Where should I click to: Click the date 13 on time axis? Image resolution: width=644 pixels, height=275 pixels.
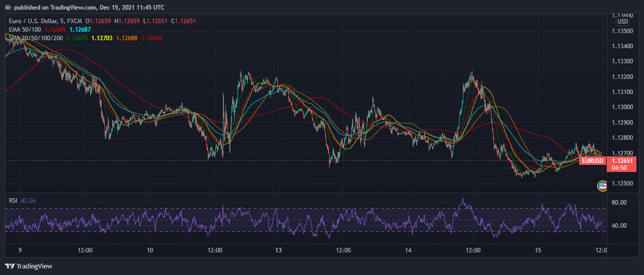278,250
